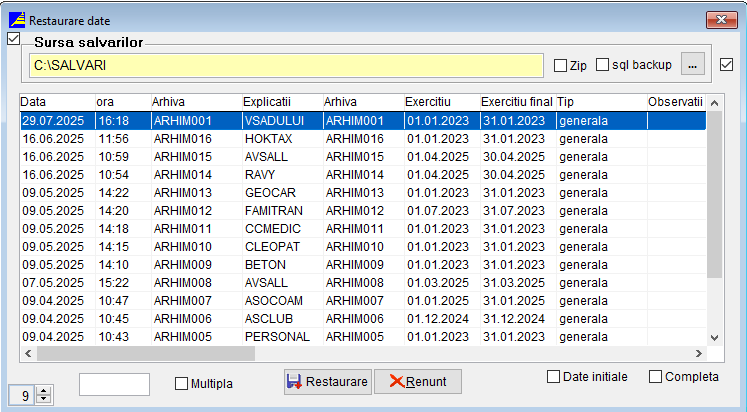Select the CLEOPAT row
The width and height of the screenshot is (747, 412).
click(363, 247)
